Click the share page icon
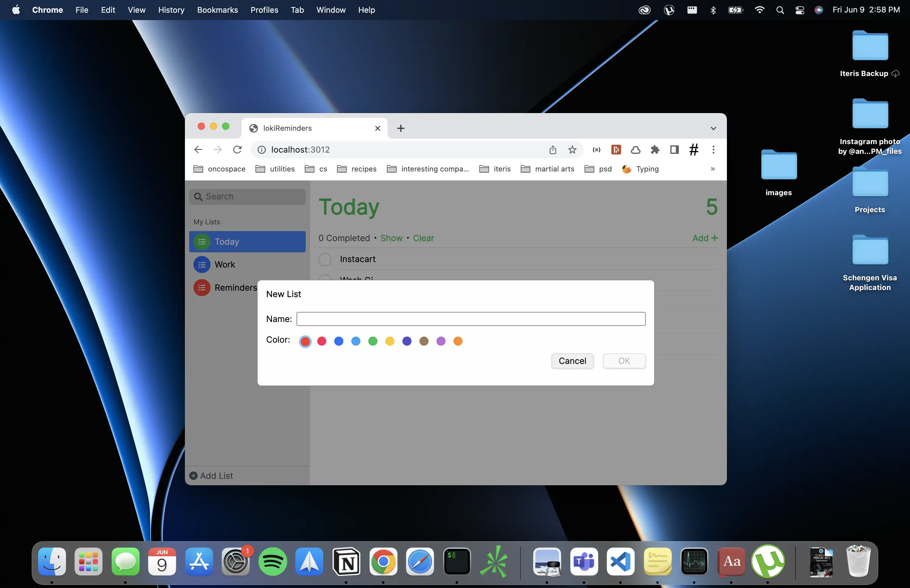This screenshot has height=588, width=910. (553, 150)
